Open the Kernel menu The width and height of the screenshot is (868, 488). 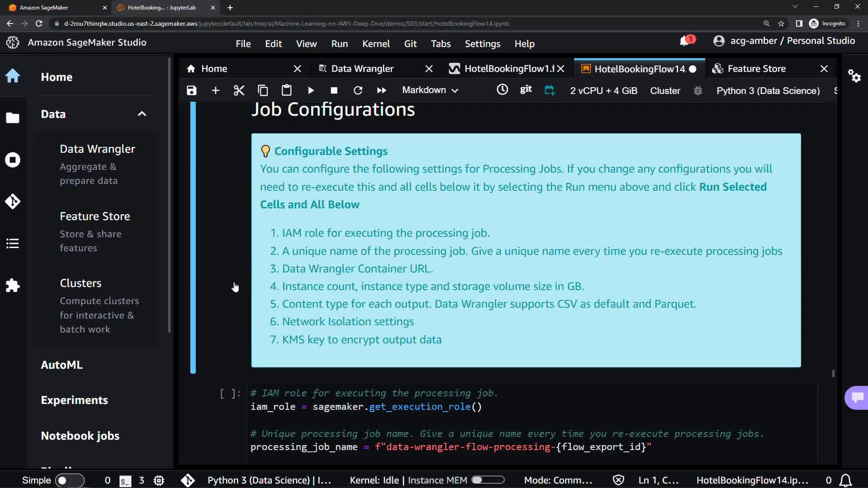click(x=376, y=44)
